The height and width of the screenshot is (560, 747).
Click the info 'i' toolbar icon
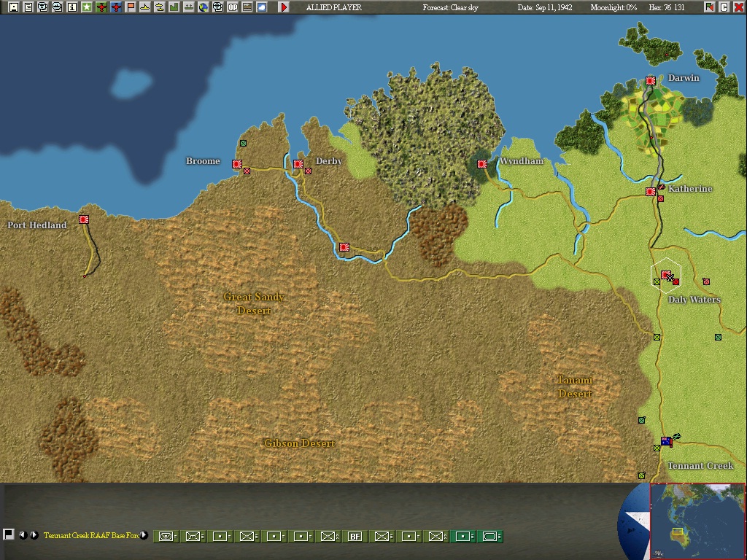72,7
